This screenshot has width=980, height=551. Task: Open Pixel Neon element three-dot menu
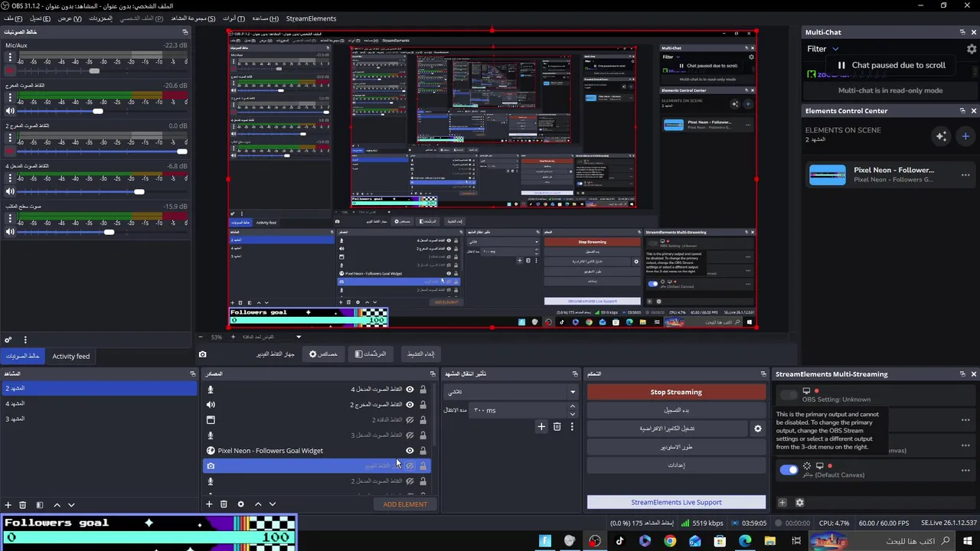pos(965,175)
